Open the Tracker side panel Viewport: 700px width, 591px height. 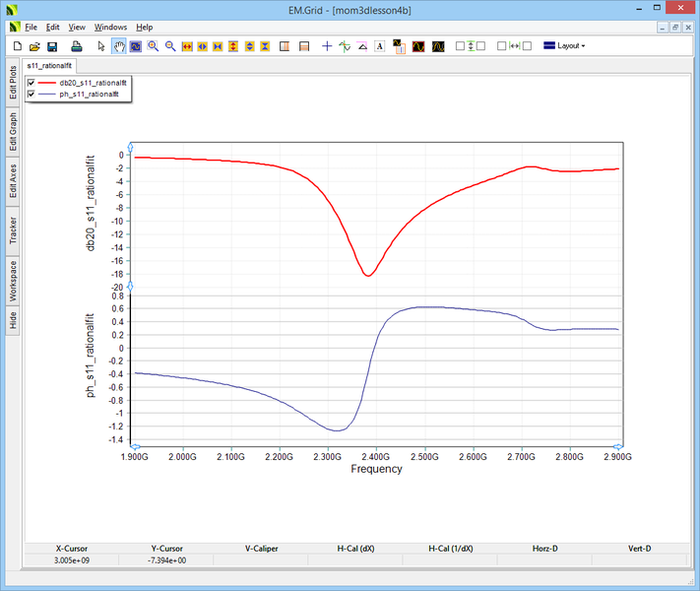[13, 230]
